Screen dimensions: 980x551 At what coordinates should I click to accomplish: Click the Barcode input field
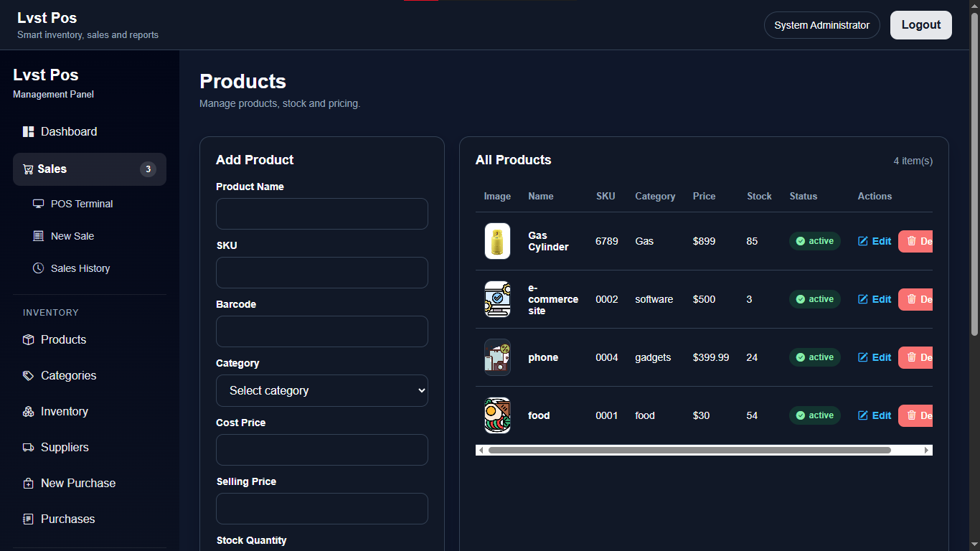point(322,331)
